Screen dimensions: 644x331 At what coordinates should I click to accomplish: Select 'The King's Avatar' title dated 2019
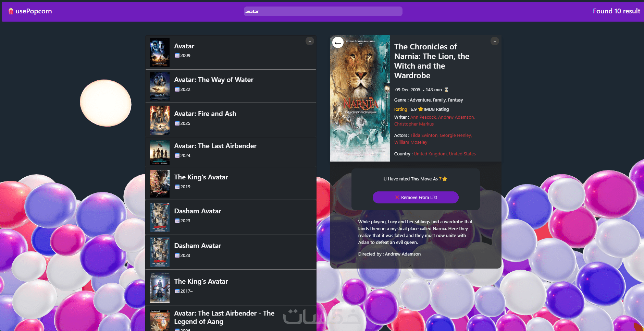pos(201,177)
